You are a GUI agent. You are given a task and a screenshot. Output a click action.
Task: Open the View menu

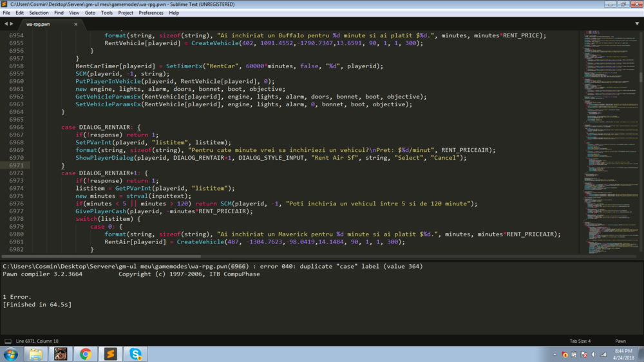74,13
